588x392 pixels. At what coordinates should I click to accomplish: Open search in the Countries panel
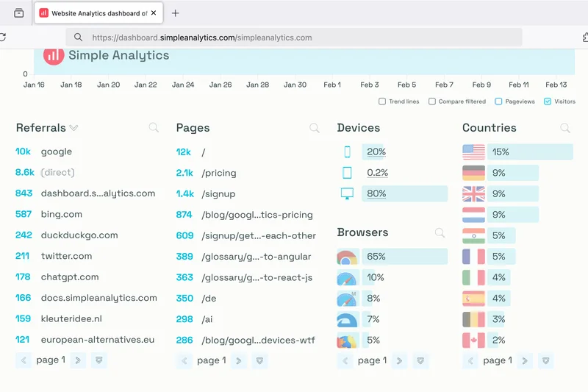(565, 128)
